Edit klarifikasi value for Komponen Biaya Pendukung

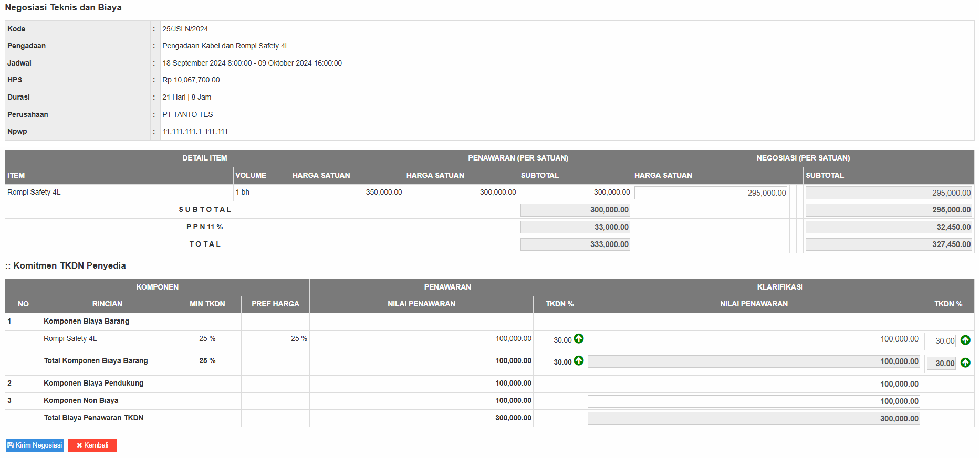point(754,384)
